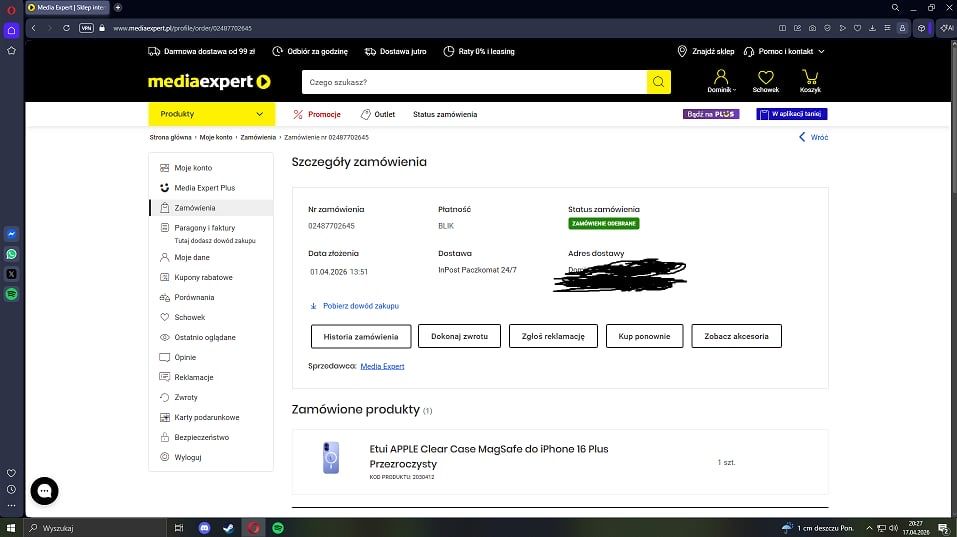This screenshot has width=957, height=537.
Task: Select Zamówienia in the sidebar
Action: [211, 208]
